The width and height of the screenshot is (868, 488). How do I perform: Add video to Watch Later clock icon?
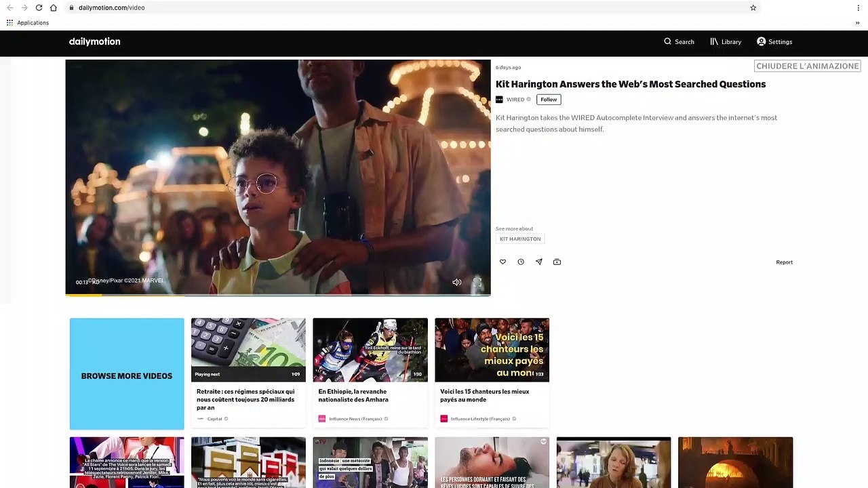521,262
